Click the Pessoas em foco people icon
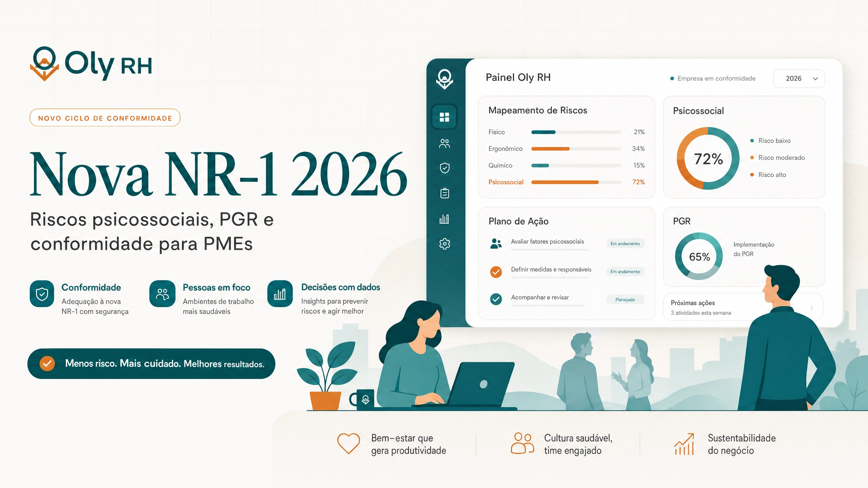Screen dimensions: 868x488 point(162,294)
